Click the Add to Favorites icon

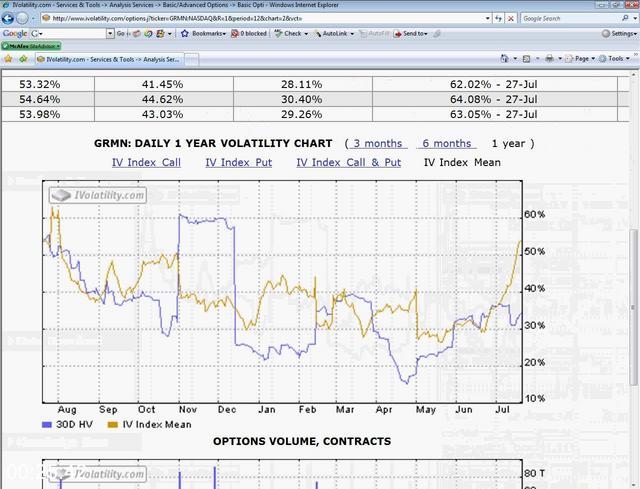pyautogui.click(x=23, y=59)
